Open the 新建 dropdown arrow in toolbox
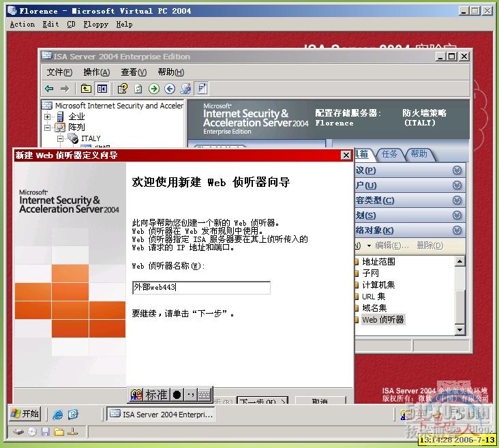The width and height of the screenshot is (499, 448). point(369,245)
